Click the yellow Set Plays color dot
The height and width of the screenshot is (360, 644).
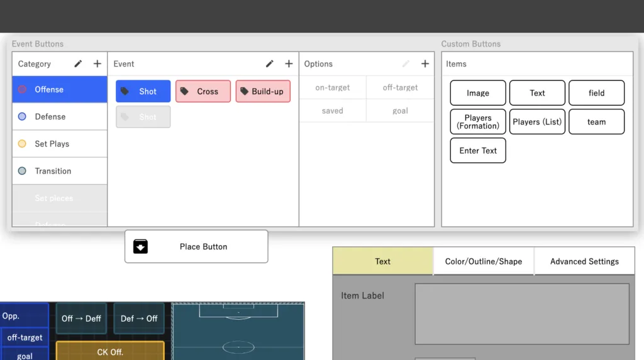click(22, 144)
